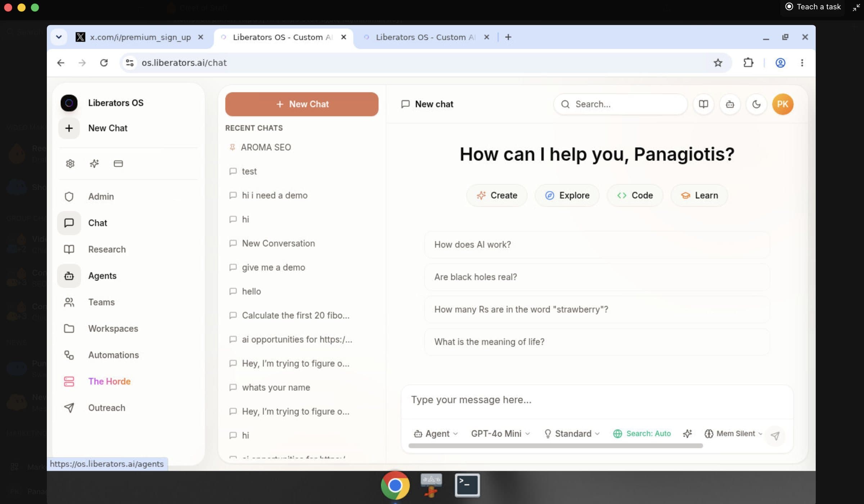The width and height of the screenshot is (864, 504).
Task: Open a new browser tab
Action: tap(508, 37)
